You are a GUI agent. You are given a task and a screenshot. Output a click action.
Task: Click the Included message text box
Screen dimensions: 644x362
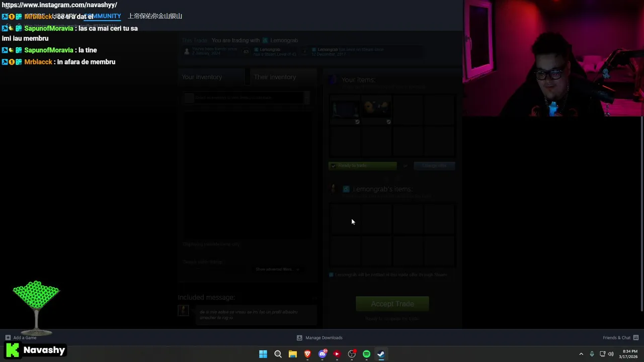tap(256, 315)
